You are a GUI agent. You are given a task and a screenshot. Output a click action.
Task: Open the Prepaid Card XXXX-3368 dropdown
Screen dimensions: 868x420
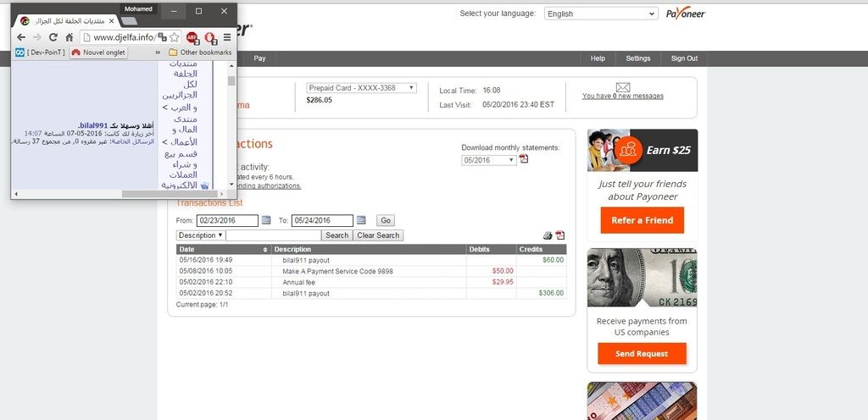(361, 88)
